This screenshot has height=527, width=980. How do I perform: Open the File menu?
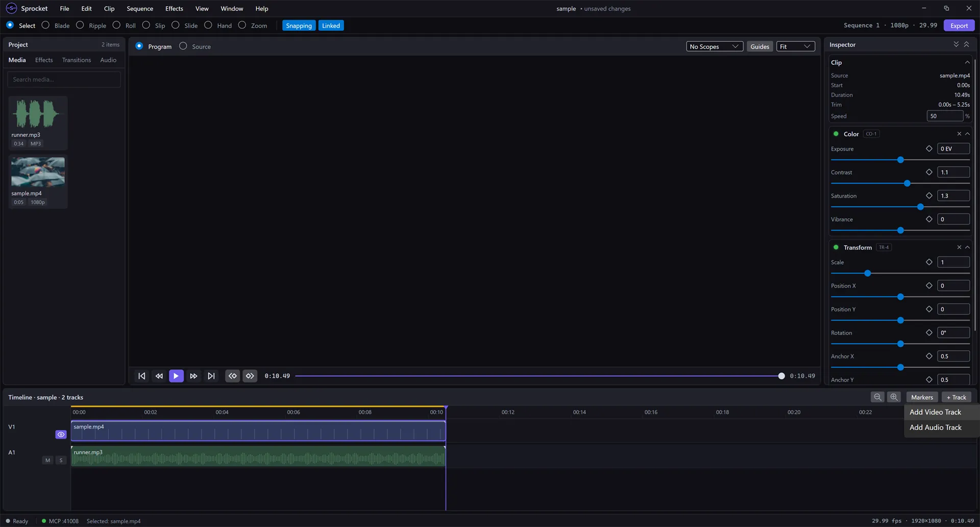[x=64, y=9]
